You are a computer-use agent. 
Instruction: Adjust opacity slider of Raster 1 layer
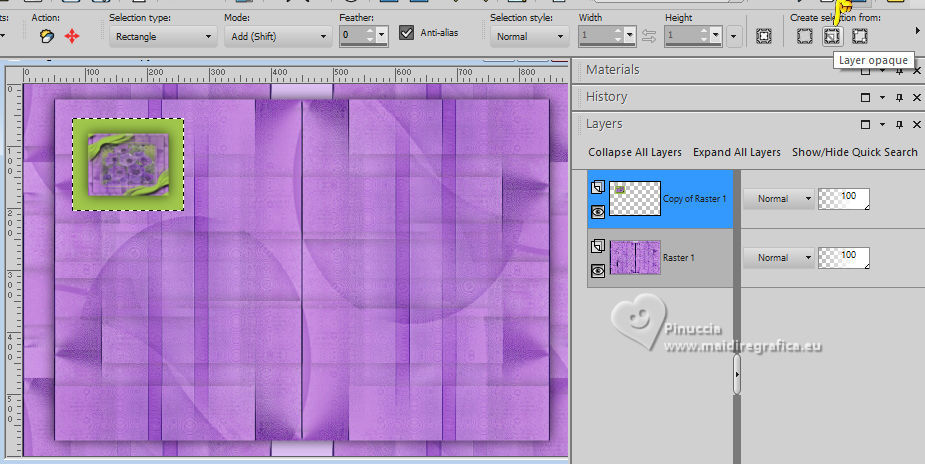[x=844, y=258]
